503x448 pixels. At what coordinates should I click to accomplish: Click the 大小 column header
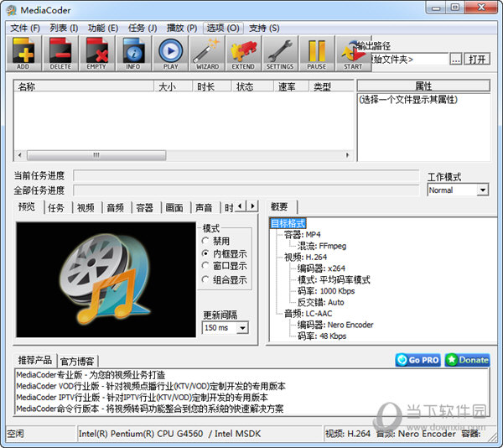tap(174, 86)
